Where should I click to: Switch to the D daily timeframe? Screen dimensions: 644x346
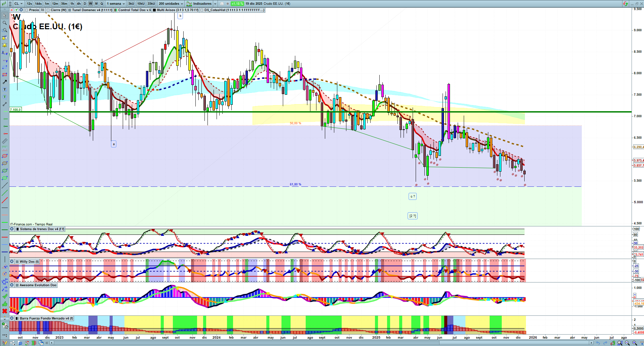point(85,4)
